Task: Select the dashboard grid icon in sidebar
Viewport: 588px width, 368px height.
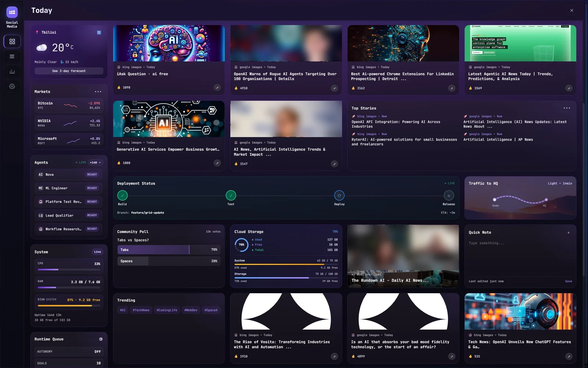Action: (12, 42)
